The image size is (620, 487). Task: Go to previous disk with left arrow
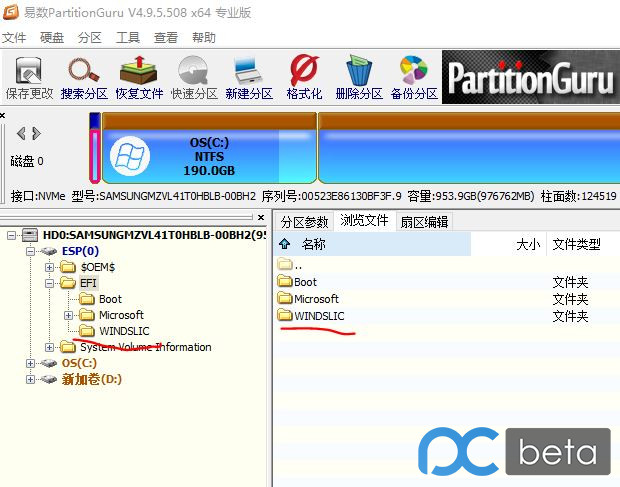point(21,133)
